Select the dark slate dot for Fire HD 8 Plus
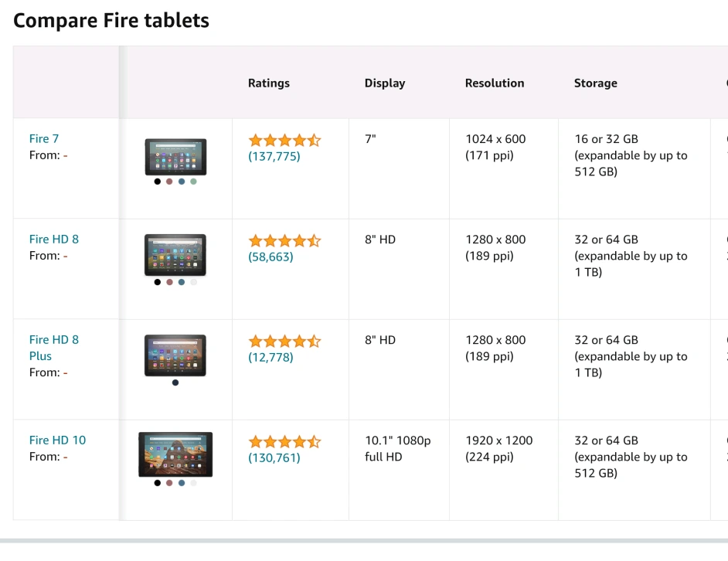The image size is (728, 561). [x=175, y=382]
